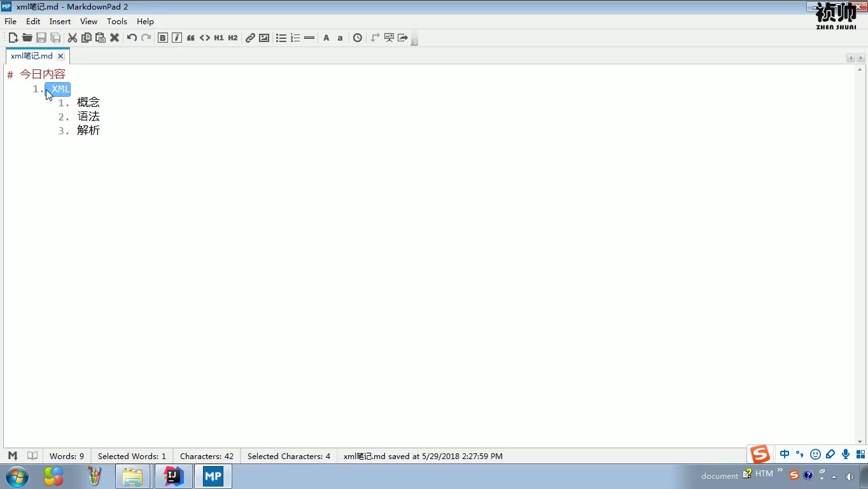Preview the markdown in browser icon
The width and height of the screenshot is (868, 489).
click(389, 38)
